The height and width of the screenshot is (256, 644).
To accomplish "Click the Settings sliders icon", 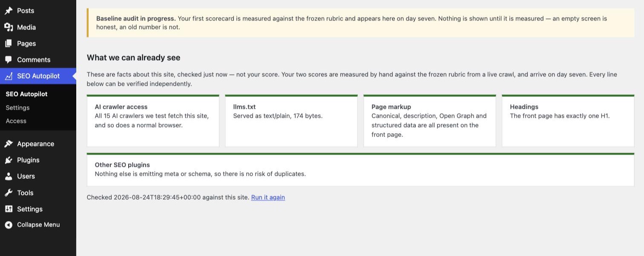I will (9, 209).
